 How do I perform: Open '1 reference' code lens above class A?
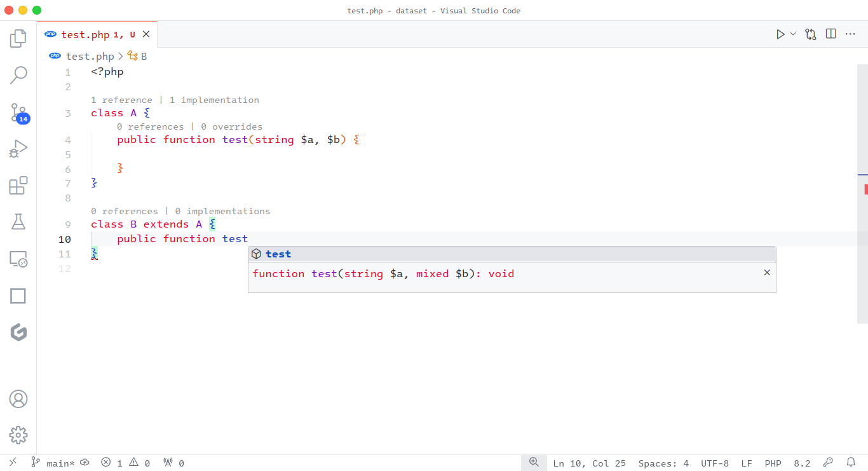pos(121,100)
